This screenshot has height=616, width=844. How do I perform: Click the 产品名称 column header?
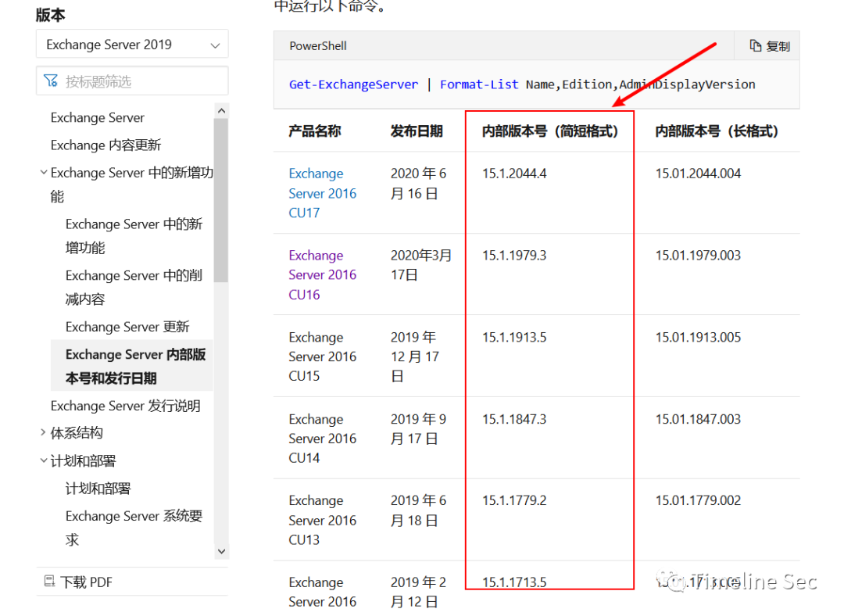(x=315, y=131)
